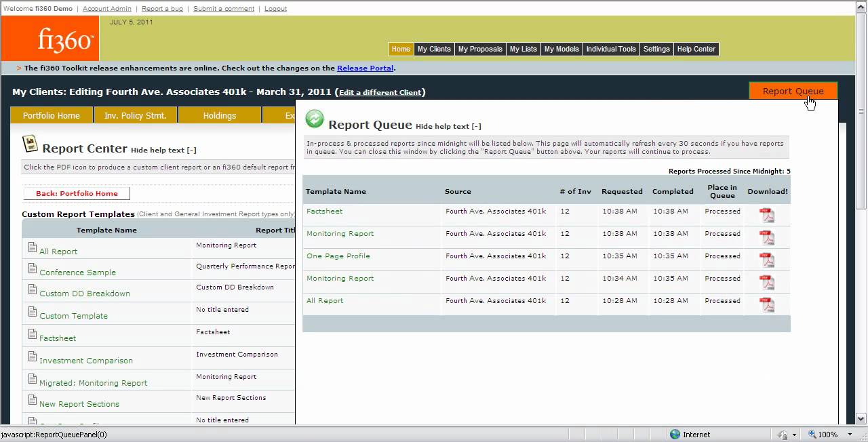Download the All Report PDF in queue

[x=767, y=304]
